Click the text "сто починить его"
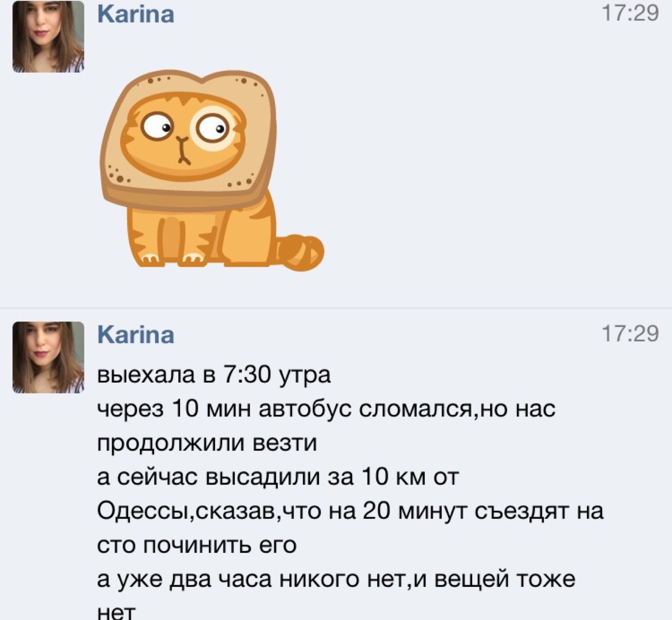Screen dimensions: 672x620 pyautogui.click(x=197, y=546)
